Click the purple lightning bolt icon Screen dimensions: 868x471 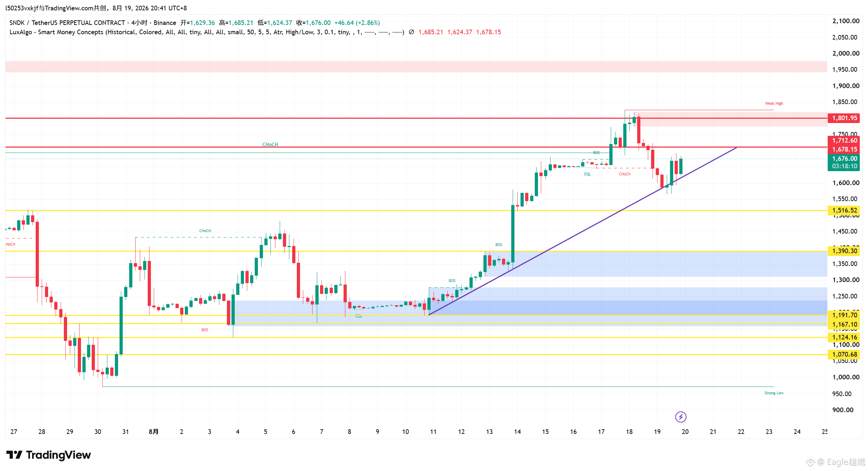681,417
